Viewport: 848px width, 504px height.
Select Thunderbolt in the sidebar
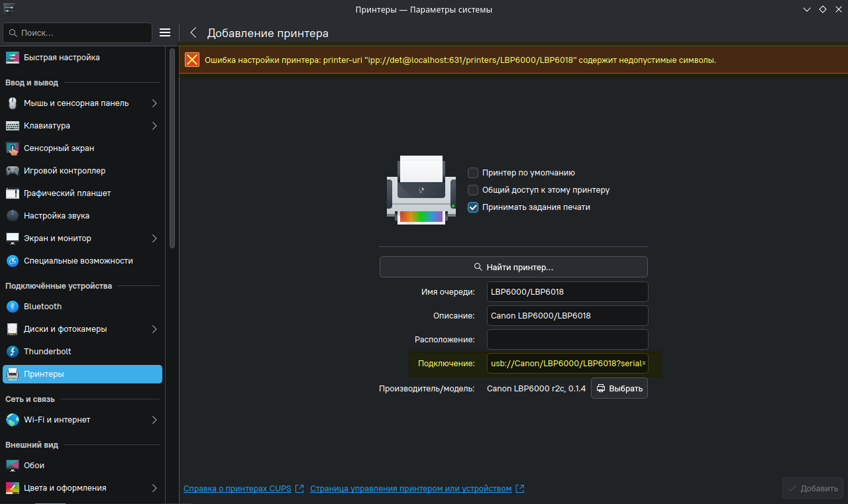click(x=83, y=352)
